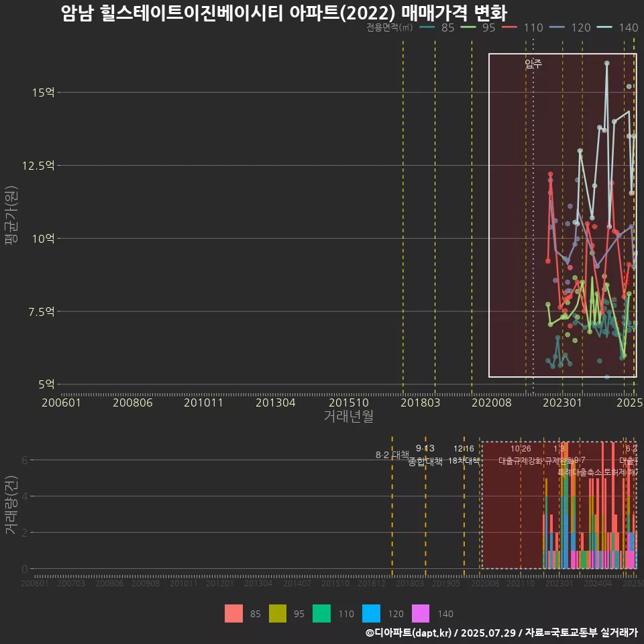644x644 pixels.
Task: Select the 120 line entry in top legend
Action: (570, 28)
